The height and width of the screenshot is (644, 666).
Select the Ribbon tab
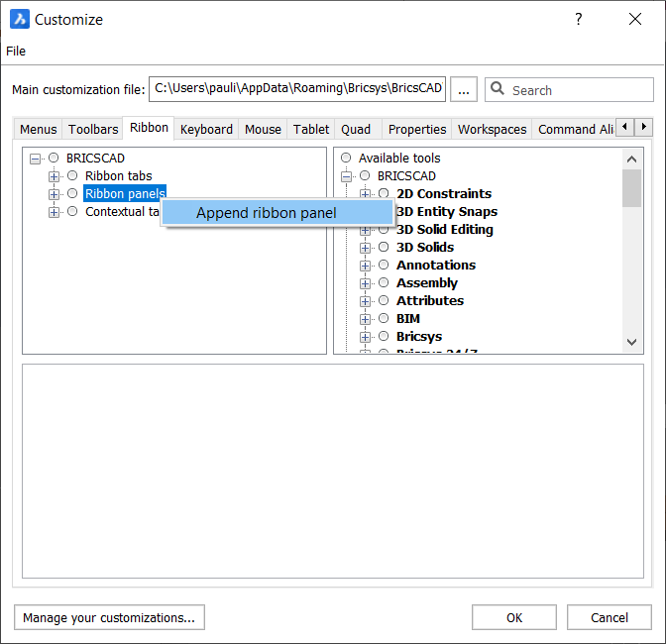[149, 128]
